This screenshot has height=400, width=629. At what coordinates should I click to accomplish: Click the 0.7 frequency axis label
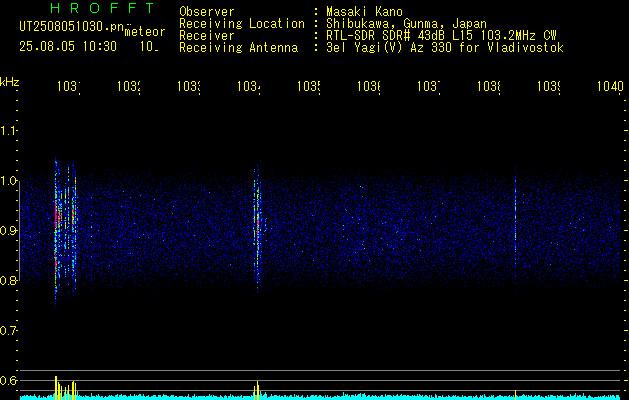[9, 331]
